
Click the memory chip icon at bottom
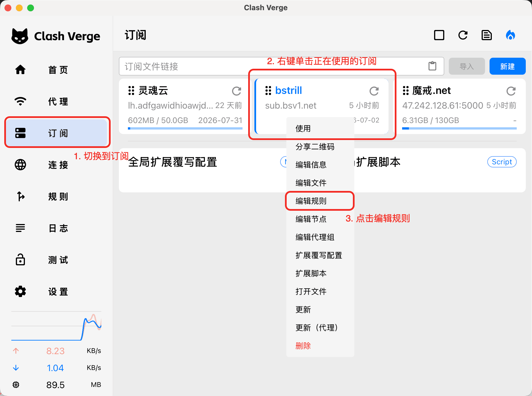pos(16,385)
